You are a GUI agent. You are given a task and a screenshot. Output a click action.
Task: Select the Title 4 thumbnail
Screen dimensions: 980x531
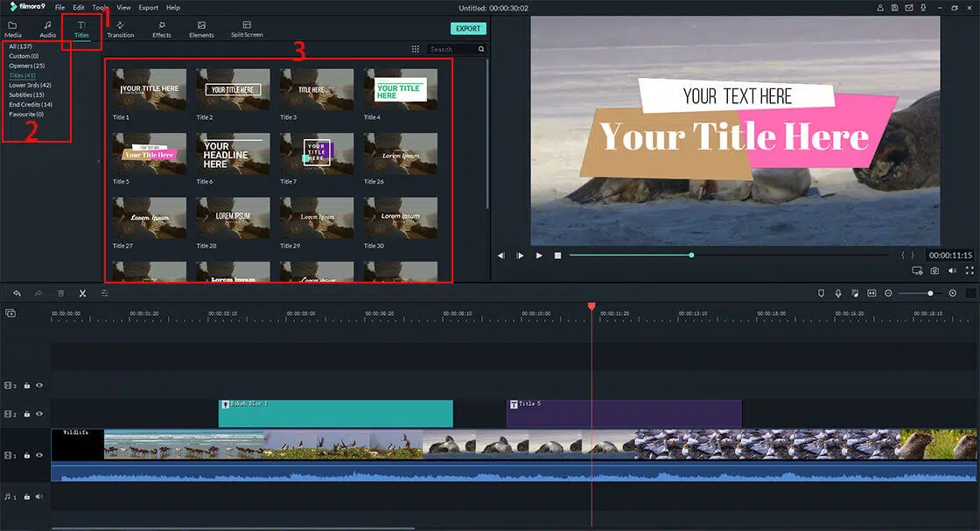[x=400, y=89]
